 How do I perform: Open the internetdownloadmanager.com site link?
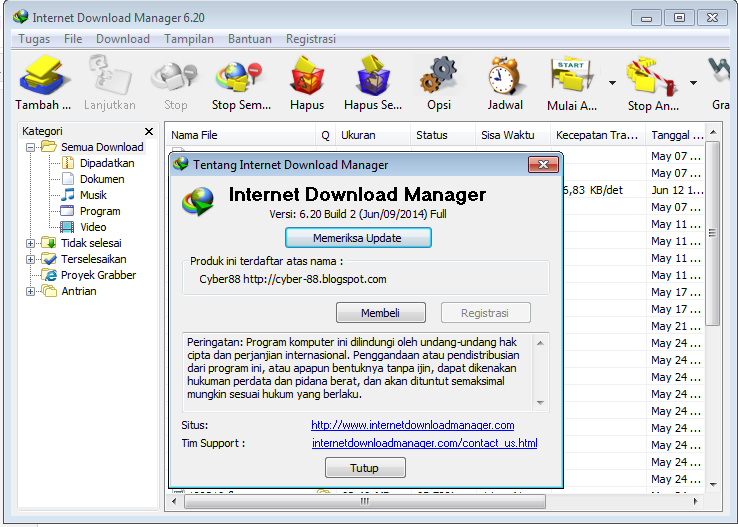tap(412, 425)
